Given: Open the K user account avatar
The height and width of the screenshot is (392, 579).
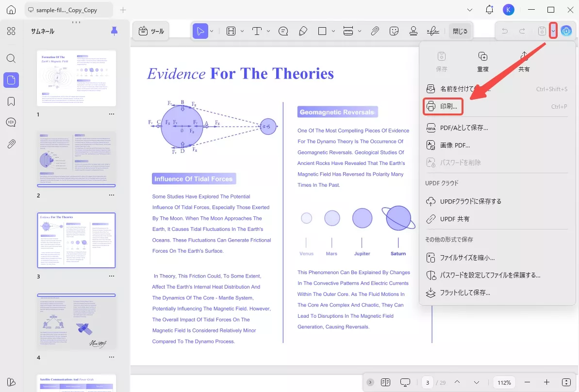Looking at the screenshot, I should point(509,10).
